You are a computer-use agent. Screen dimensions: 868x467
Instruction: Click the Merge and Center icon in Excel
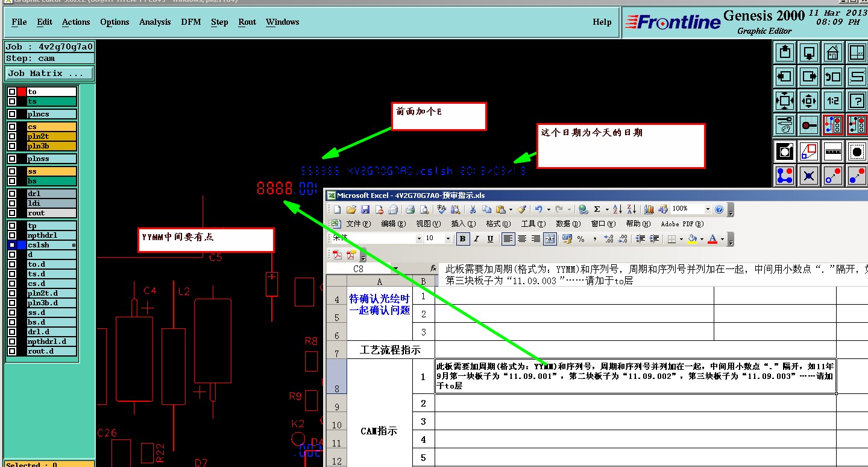click(550, 239)
